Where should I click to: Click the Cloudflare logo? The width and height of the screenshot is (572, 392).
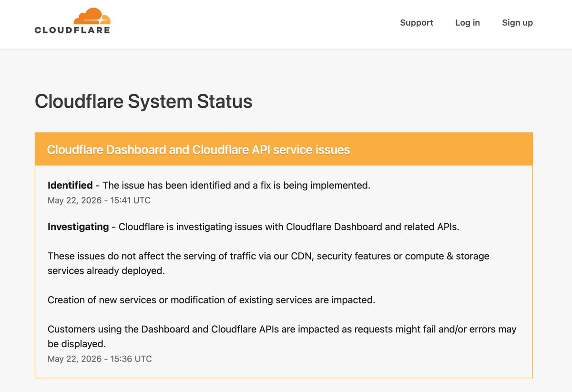coord(72,21)
